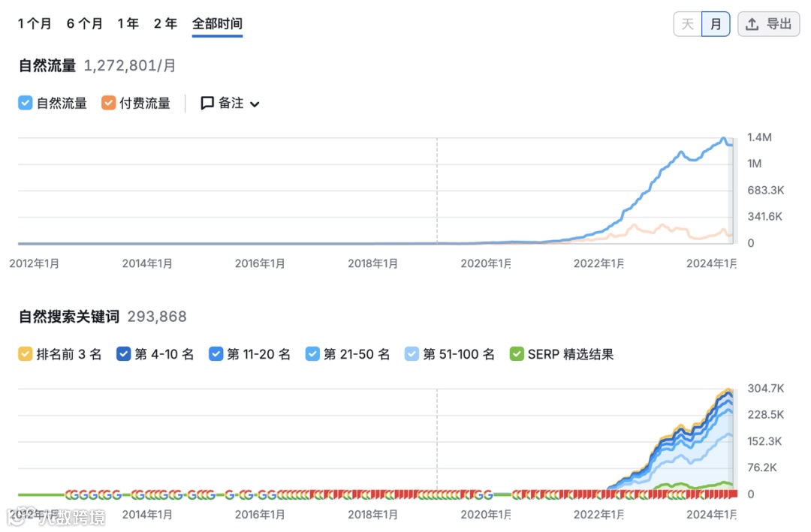Click the export upload icon next to 导出
Screen dimensions: 811x532
click(x=753, y=23)
